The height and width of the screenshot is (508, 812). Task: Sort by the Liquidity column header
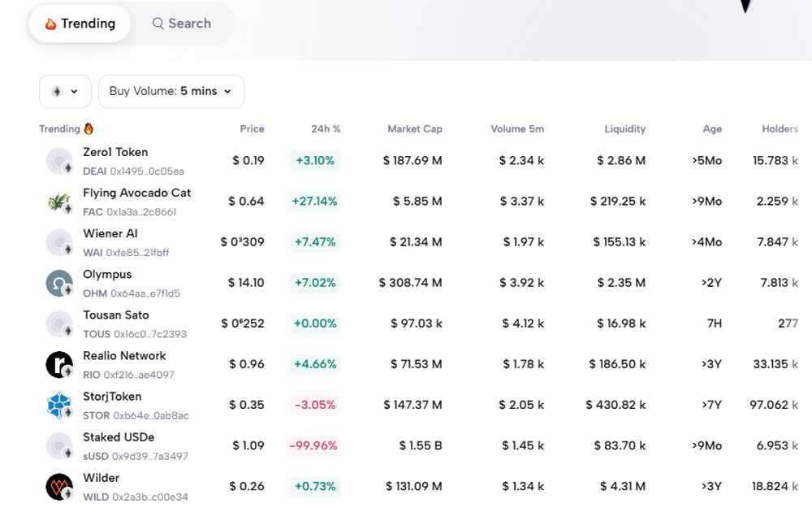point(625,129)
